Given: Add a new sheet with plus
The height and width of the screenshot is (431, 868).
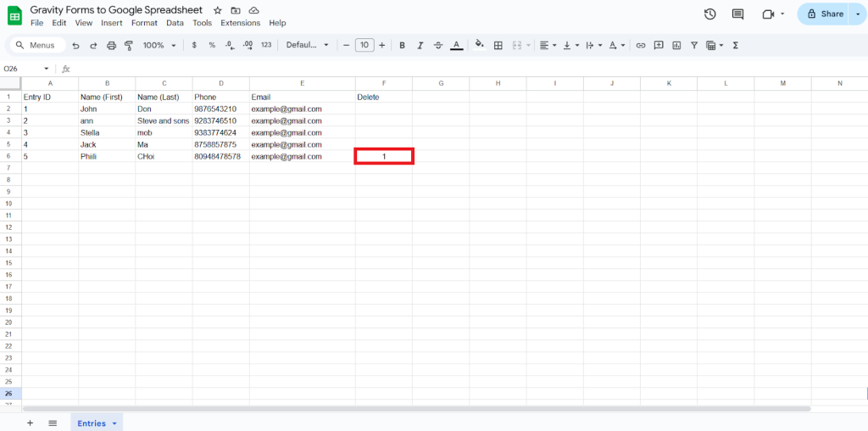Looking at the screenshot, I should [x=30, y=423].
